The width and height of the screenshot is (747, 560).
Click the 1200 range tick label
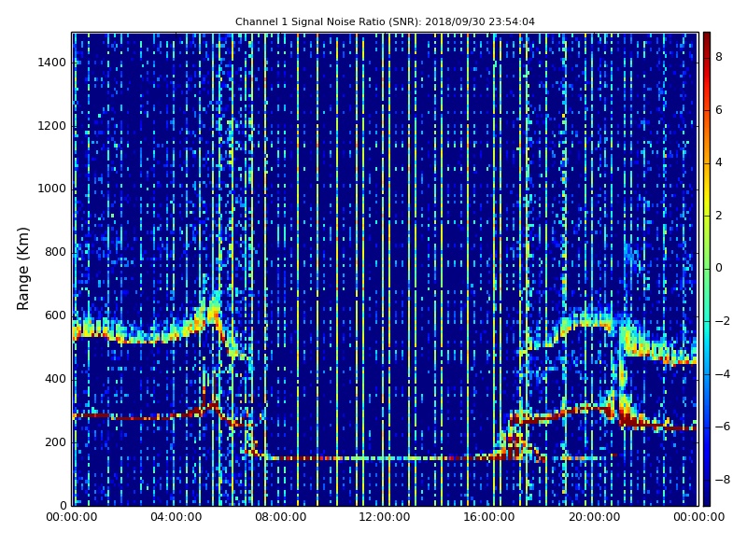[x=52, y=126]
